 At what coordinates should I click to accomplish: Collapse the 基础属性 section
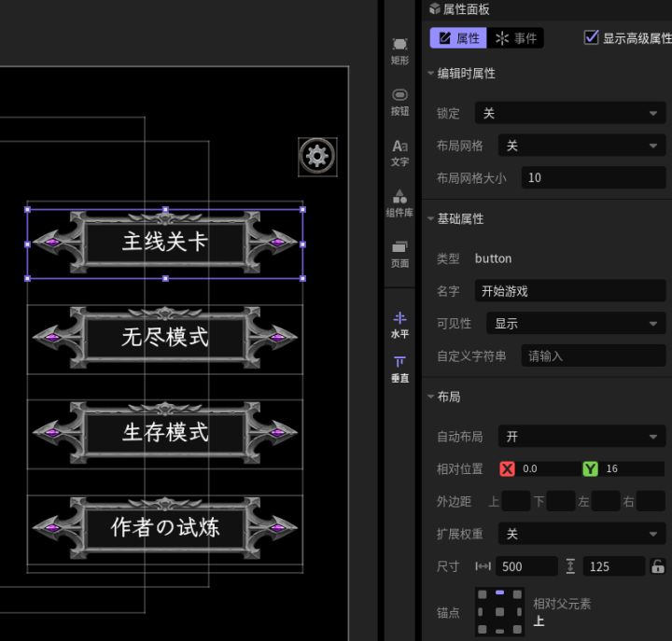[x=430, y=218]
